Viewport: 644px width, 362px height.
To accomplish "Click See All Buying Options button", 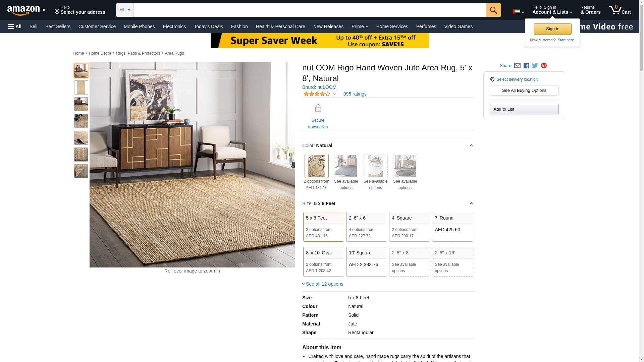I will pos(524,90).
